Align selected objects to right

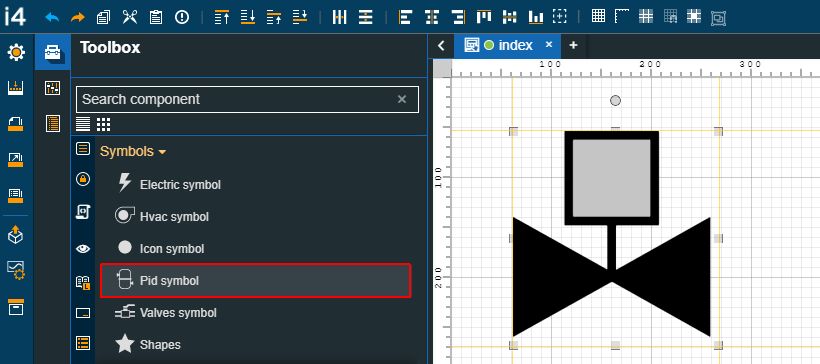coord(458,17)
